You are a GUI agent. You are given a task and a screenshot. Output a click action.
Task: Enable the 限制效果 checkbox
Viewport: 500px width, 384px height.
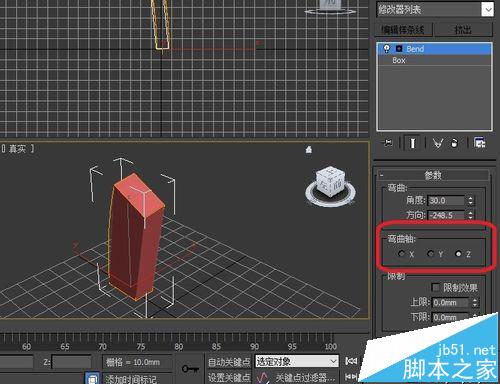tap(435, 287)
